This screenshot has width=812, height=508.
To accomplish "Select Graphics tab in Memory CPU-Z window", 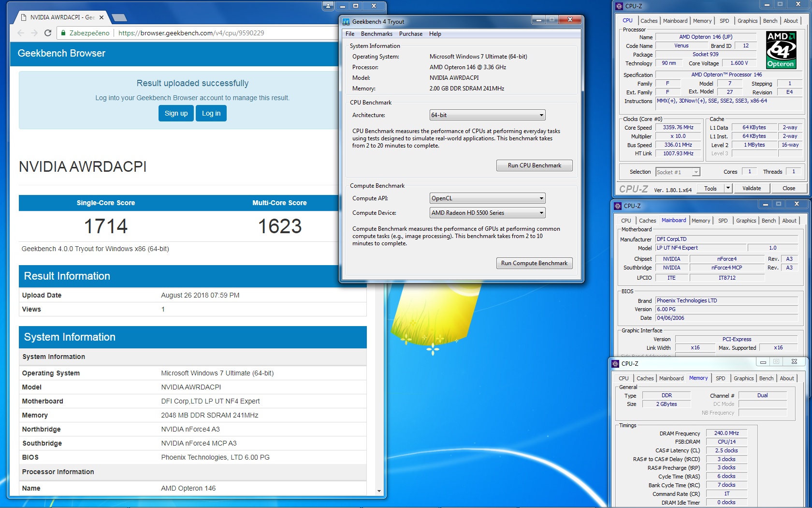I will [x=743, y=378].
